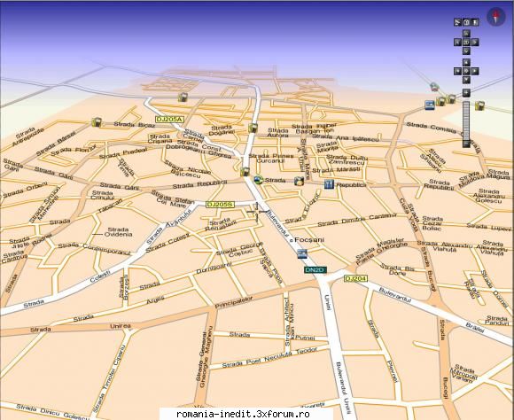Click blue card icon near top-right gas stations
Viewport: 514px width, 420px height.
(x=430, y=105)
